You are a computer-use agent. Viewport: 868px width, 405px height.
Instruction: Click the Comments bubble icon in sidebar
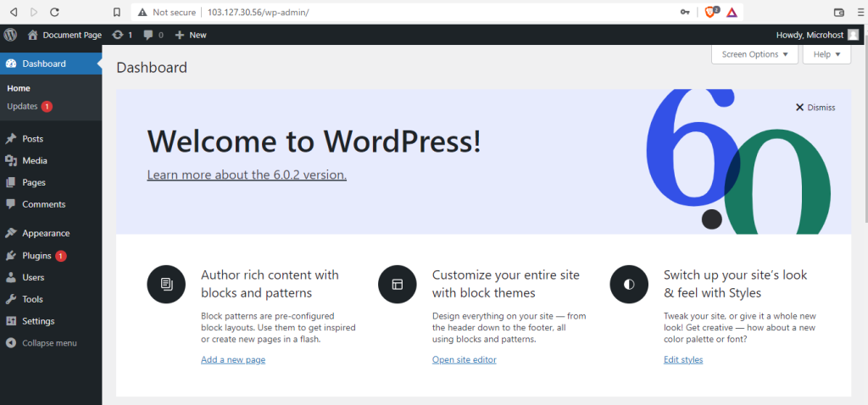(x=11, y=204)
